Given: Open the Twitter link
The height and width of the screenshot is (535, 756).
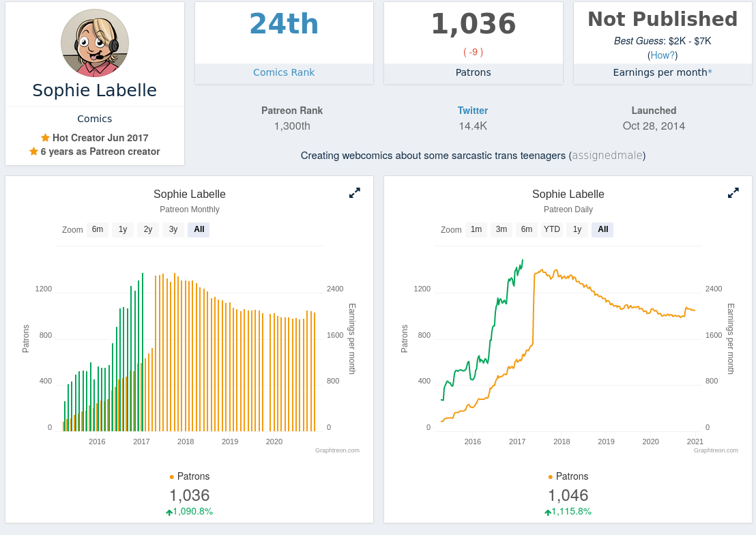Looking at the screenshot, I should click(x=472, y=111).
